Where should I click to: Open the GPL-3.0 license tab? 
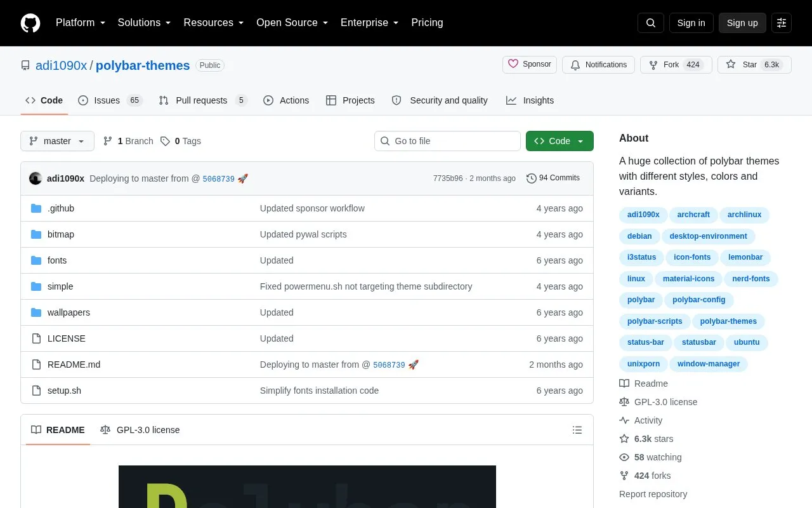140,430
